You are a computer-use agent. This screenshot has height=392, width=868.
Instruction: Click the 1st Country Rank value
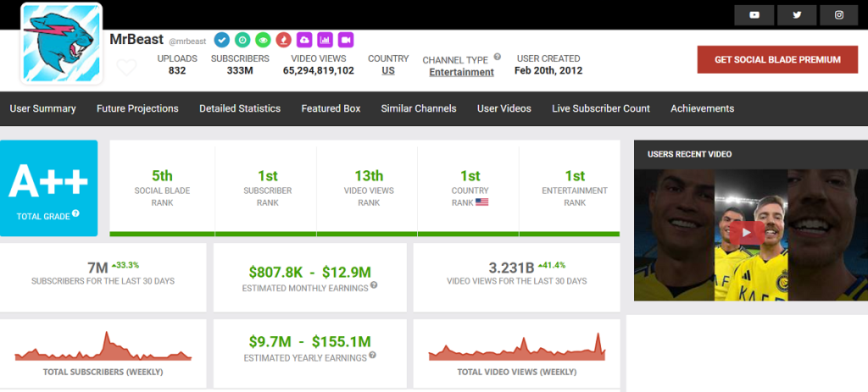click(x=470, y=176)
